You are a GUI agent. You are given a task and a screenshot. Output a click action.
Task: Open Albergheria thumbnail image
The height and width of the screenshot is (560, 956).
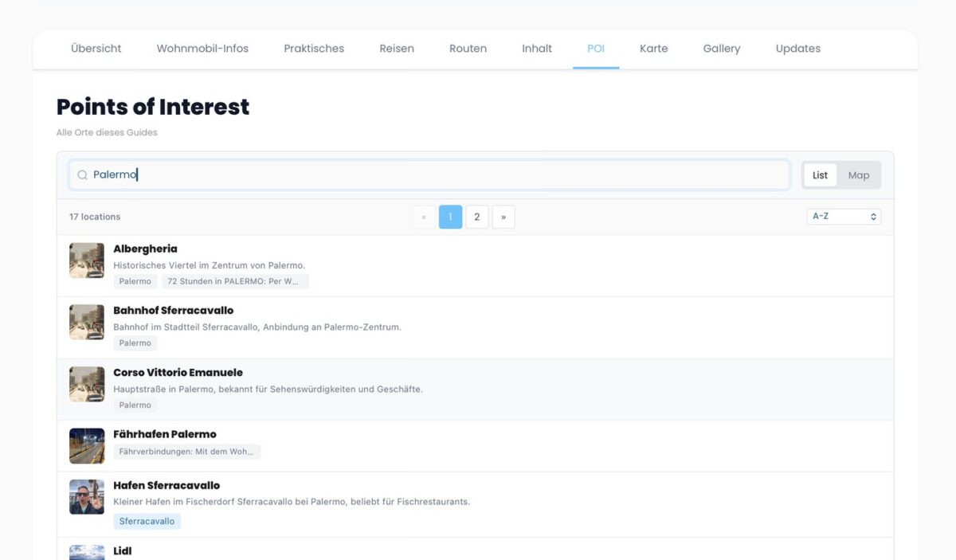coord(87,260)
